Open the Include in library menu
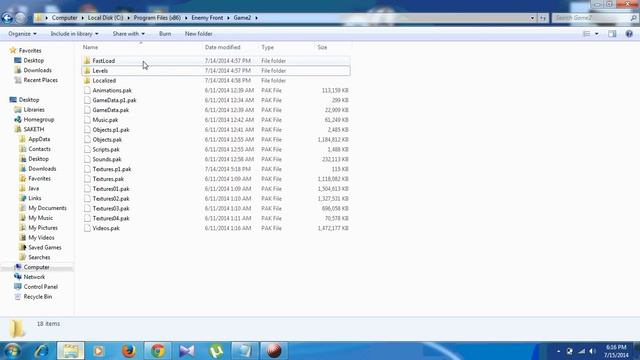 [74, 34]
